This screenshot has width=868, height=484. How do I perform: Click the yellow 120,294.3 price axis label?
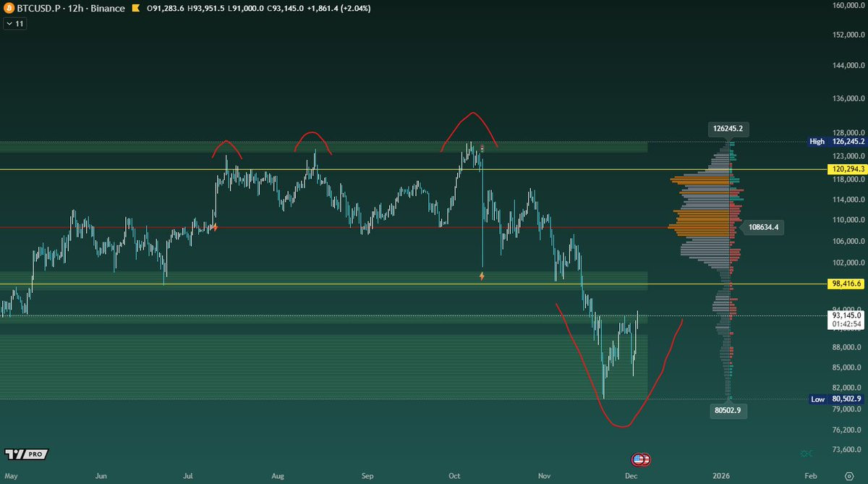pyautogui.click(x=846, y=168)
